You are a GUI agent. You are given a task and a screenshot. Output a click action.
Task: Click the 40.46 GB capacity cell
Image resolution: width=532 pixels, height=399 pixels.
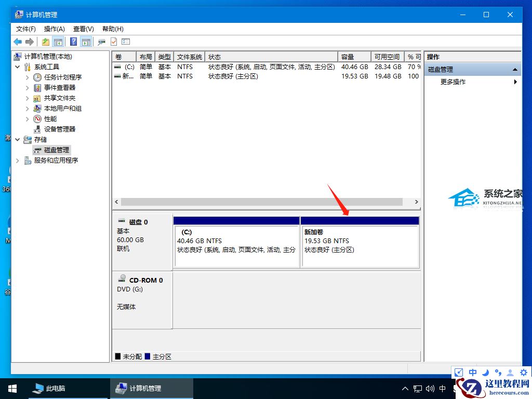(x=354, y=67)
